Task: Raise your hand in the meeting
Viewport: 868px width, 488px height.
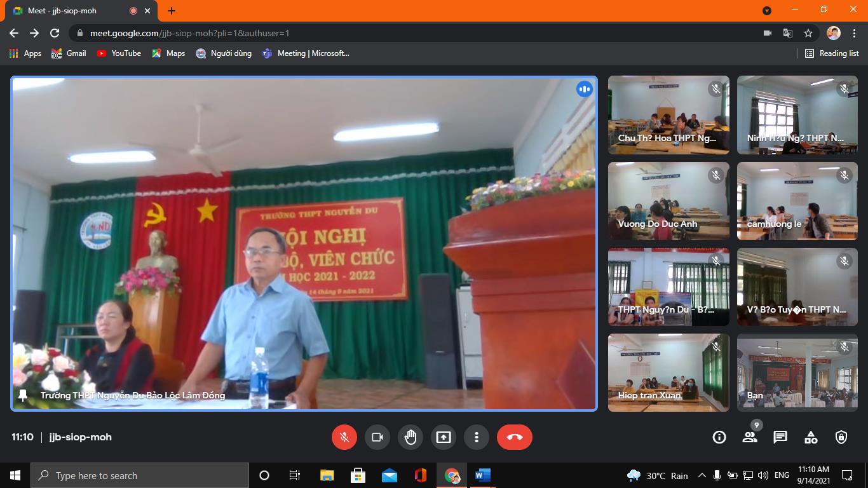Action: pos(410,437)
